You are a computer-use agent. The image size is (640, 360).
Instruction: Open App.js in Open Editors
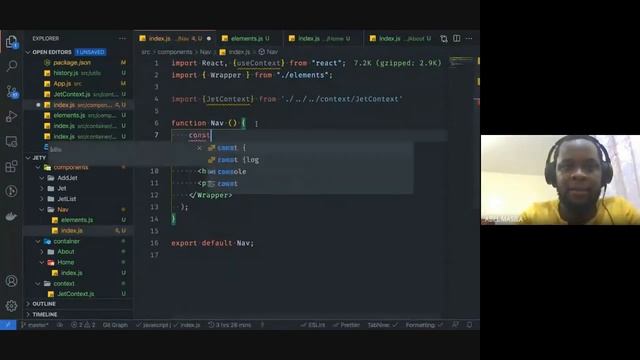tap(79, 84)
